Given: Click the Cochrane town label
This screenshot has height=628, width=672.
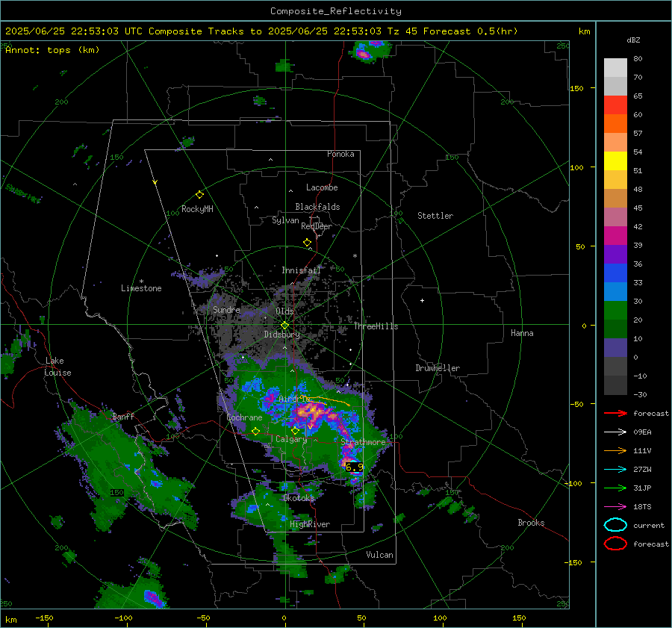Looking at the screenshot, I should 244,417.
